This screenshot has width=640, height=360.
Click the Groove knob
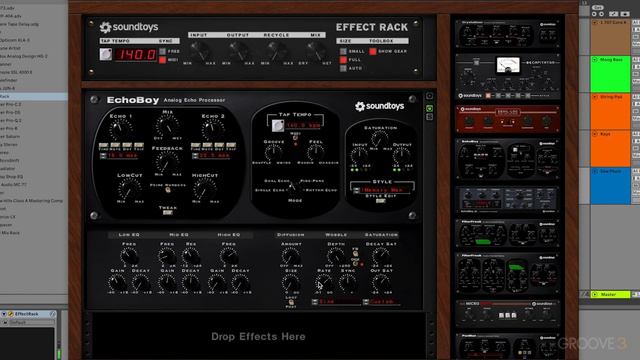[x=273, y=153]
